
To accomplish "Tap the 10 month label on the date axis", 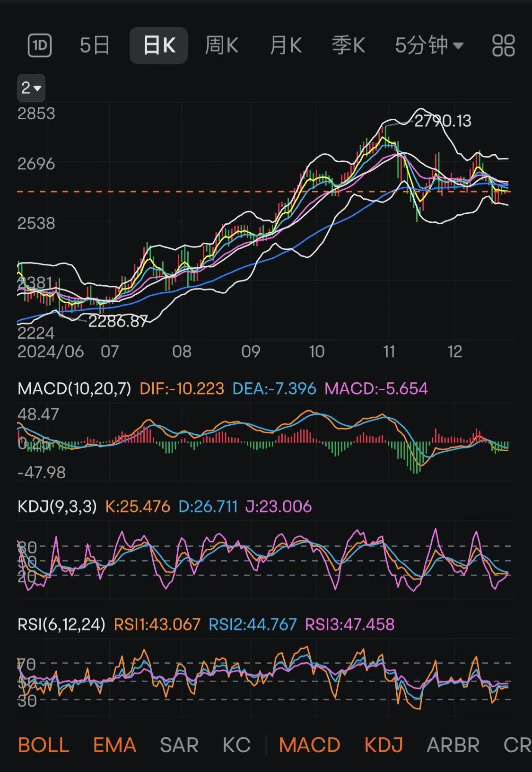I will click(x=316, y=351).
